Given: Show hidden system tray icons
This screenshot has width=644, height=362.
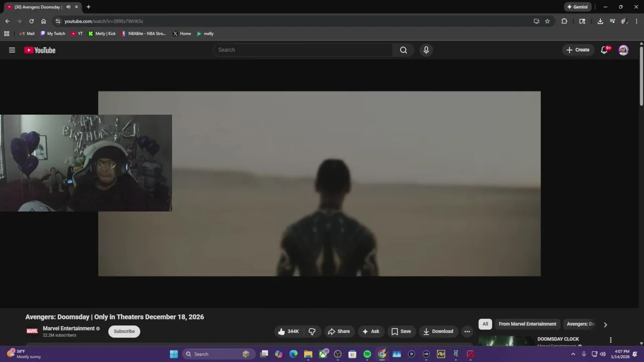Looking at the screenshot, I should [x=573, y=354].
